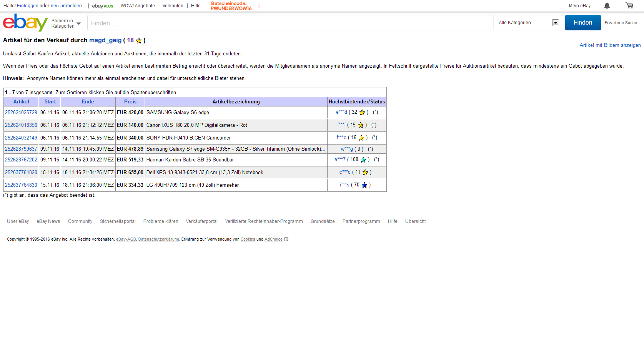The image size is (644, 349).
Task: Click the star next to bidder f***f
Action: (361, 125)
